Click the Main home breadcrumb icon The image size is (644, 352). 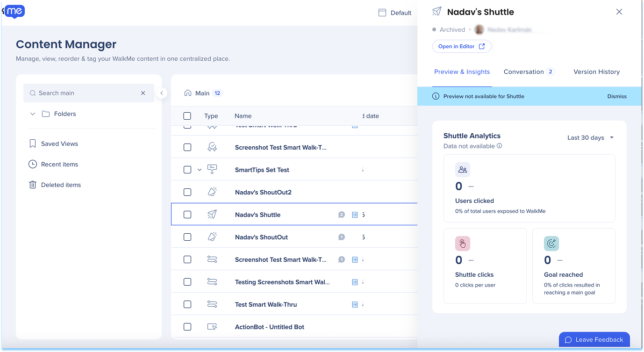[188, 93]
